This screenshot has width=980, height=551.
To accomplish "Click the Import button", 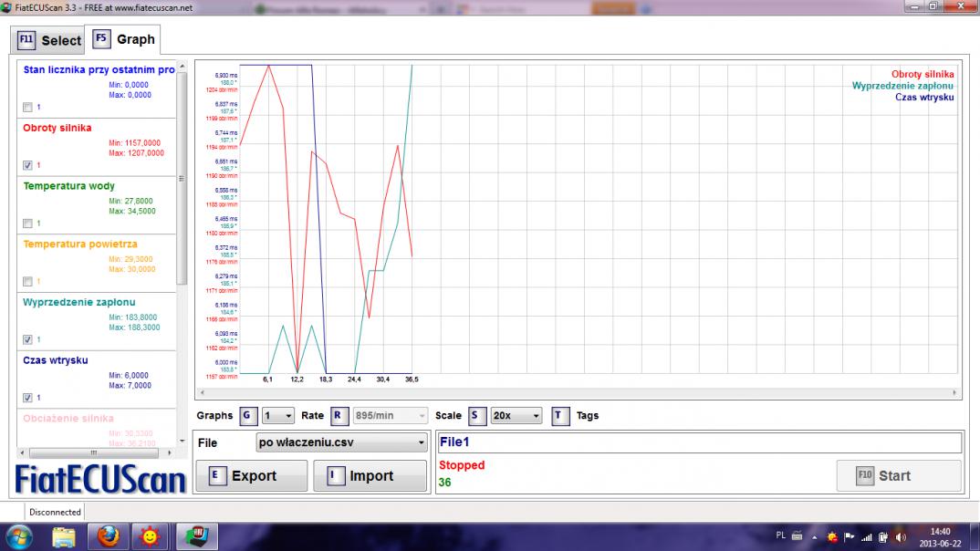I will (x=370, y=476).
